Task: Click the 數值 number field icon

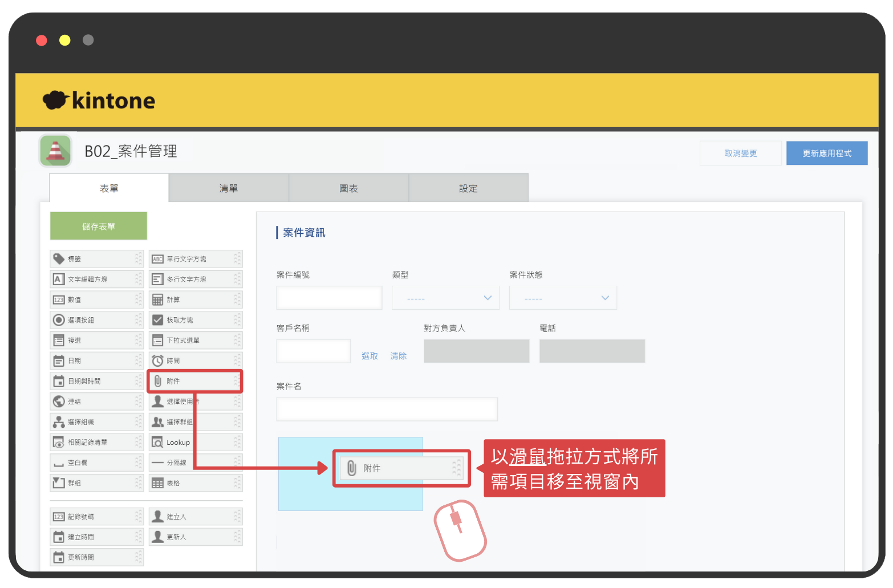Action: [x=58, y=300]
